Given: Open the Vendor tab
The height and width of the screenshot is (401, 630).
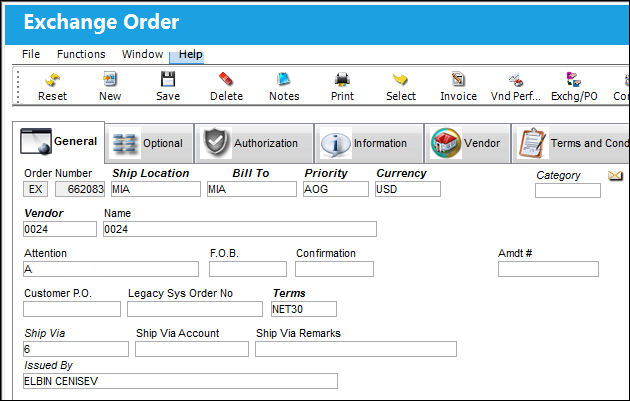Looking at the screenshot, I should pyautogui.click(x=467, y=143).
